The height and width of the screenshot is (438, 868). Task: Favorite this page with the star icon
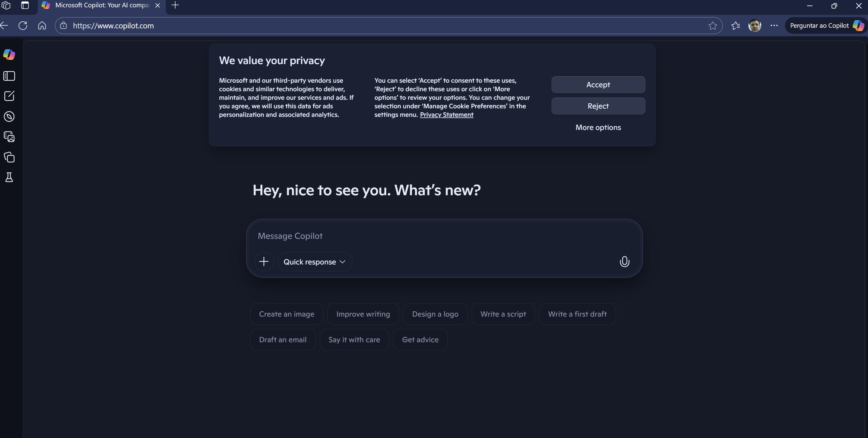click(x=712, y=26)
